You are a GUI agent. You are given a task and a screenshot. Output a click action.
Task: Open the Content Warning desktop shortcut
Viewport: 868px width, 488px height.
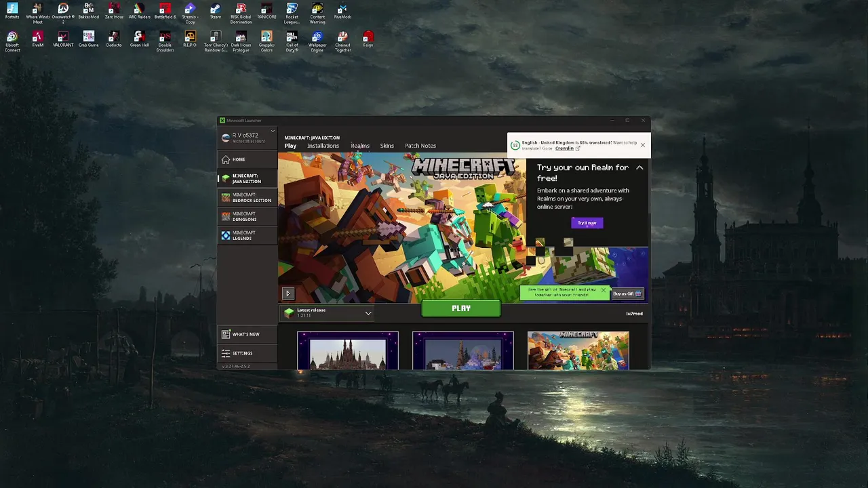pos(317,14)
